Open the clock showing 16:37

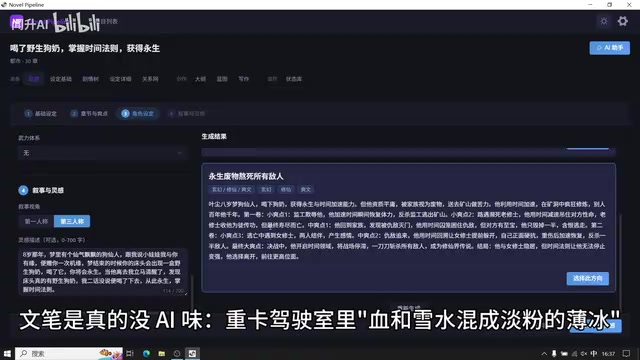[608, 354]
